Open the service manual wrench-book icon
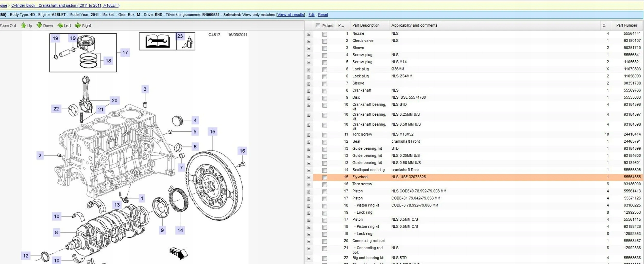The height and width of the screenshot is (264, 644). pyautogui.click(x=157, y=41)
